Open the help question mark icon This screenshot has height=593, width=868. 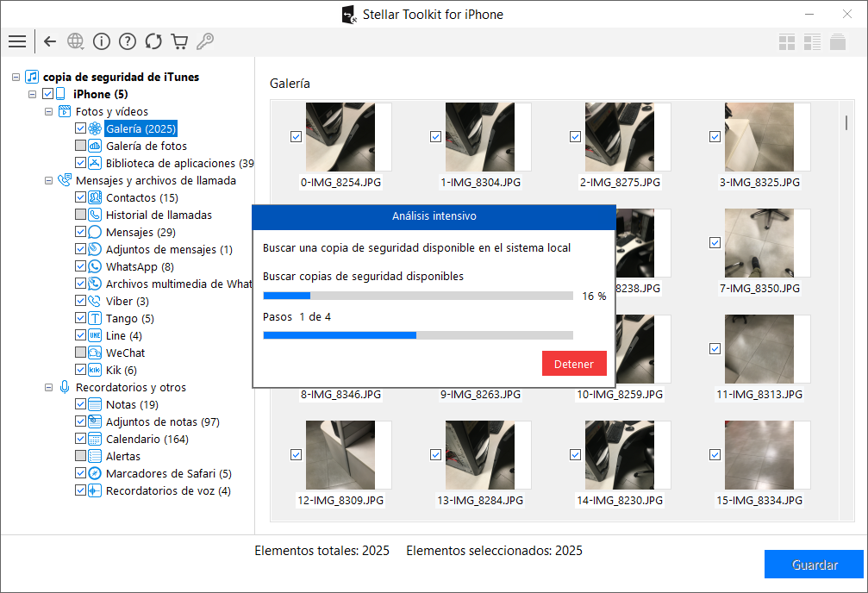pyautogui.click(x=128, y=41)
